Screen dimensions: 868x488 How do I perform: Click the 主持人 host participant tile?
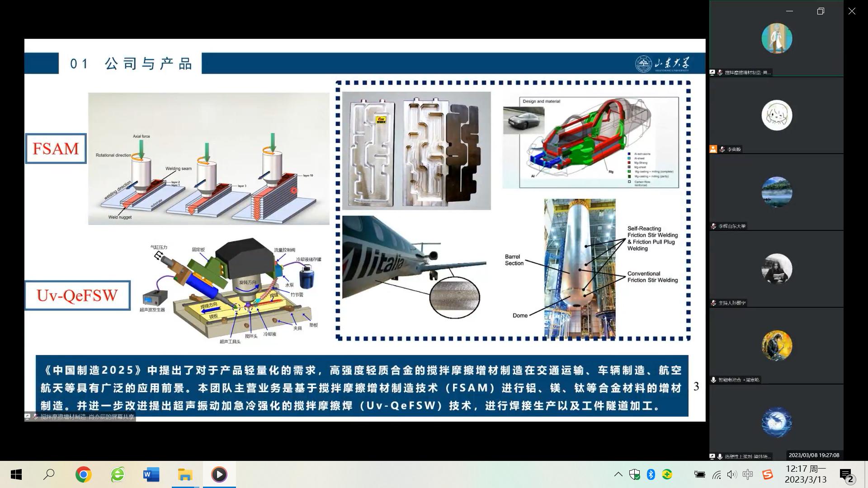click(776, 269)
